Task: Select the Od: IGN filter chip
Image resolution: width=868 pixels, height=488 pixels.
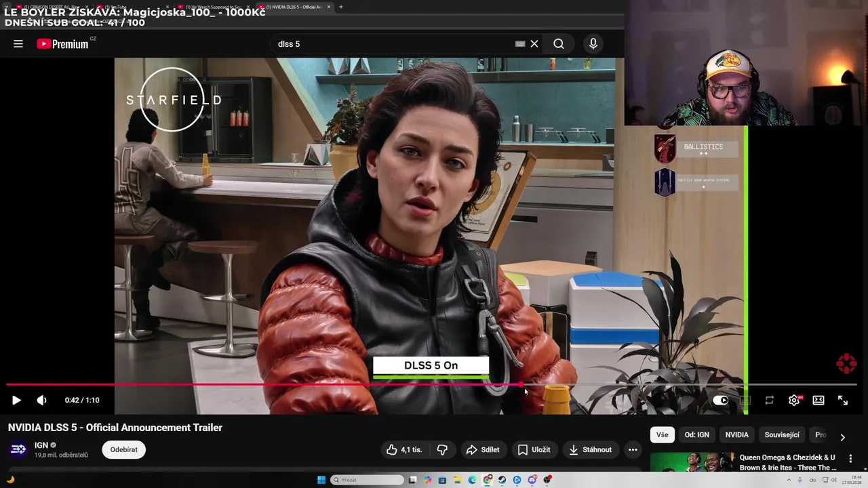Action: pos(696,434)
